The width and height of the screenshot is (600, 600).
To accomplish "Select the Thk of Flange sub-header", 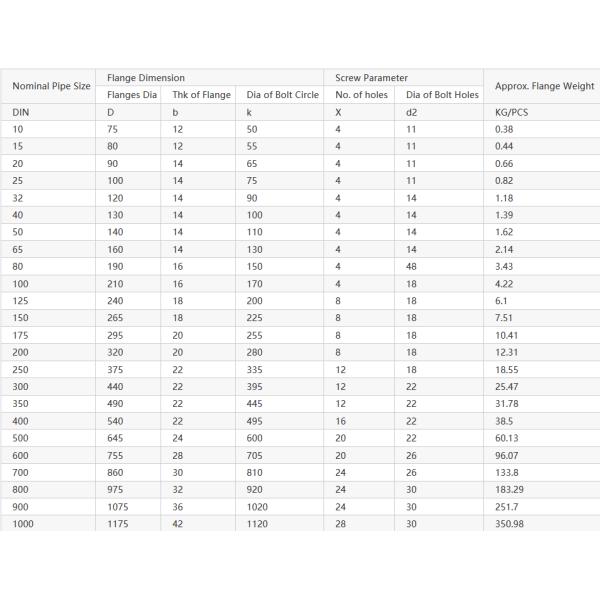I will (201, 95).
